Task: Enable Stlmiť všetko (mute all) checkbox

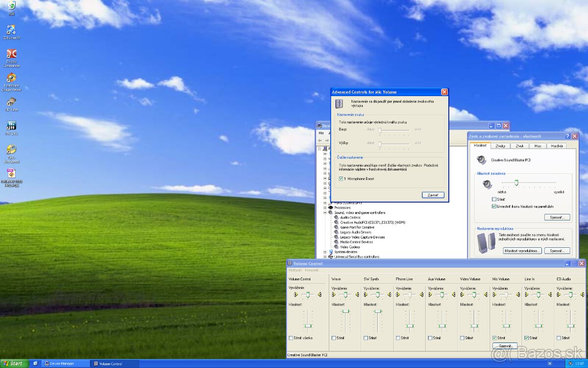Action: point(291,338)
